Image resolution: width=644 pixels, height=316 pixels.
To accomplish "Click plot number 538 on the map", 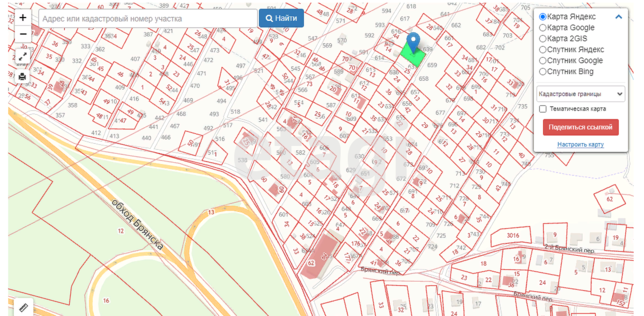I will point(242,160).
